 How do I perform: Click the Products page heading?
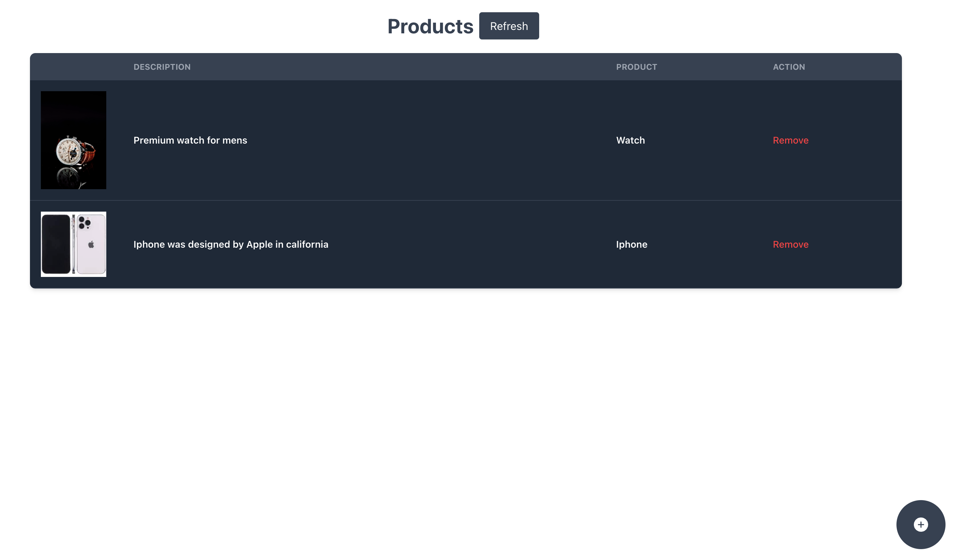pyautogui.click(x=430, y=27)
